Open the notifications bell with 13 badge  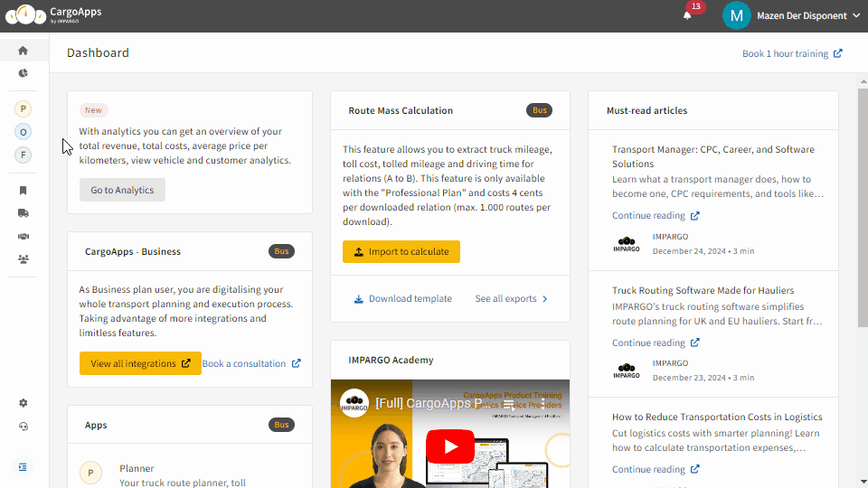click(687, 15)
